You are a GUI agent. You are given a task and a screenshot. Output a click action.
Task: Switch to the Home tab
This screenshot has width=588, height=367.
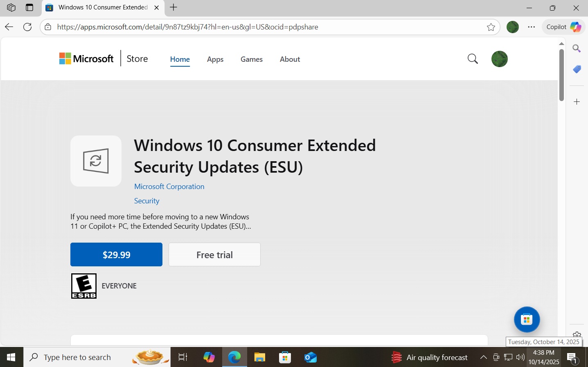point(180,59)
